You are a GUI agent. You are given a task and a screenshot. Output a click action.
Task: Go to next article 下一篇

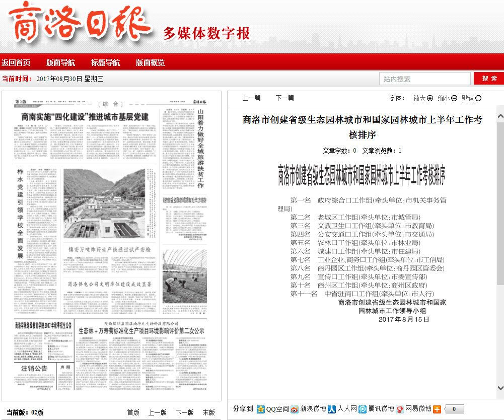point(285,98)
